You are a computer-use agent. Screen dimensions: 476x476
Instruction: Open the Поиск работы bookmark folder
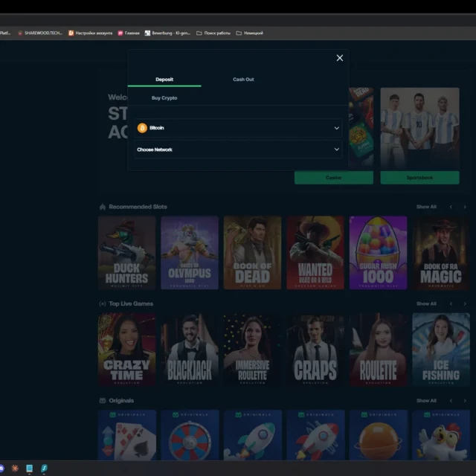pyautogui.click(x=213, y=33)
